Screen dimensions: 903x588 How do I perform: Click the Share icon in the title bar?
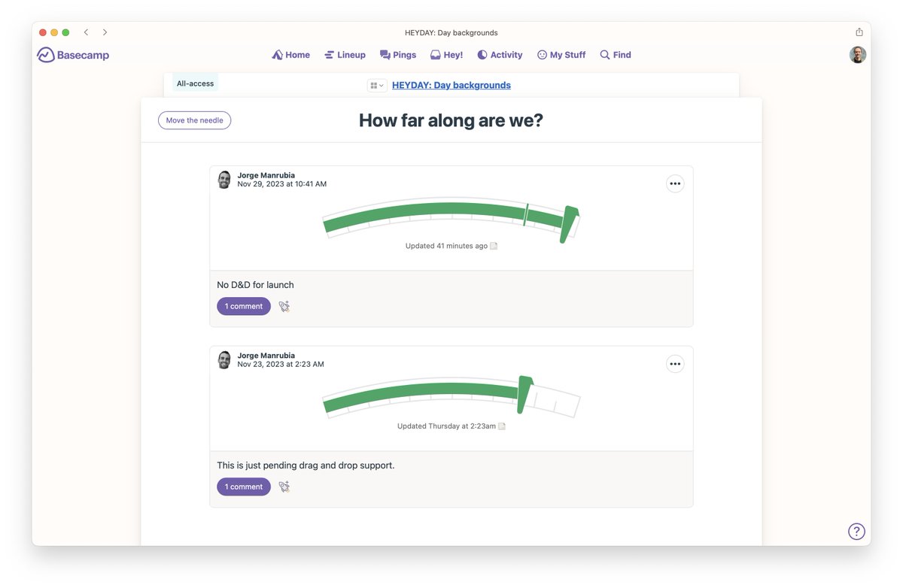(x=859, y=32)
